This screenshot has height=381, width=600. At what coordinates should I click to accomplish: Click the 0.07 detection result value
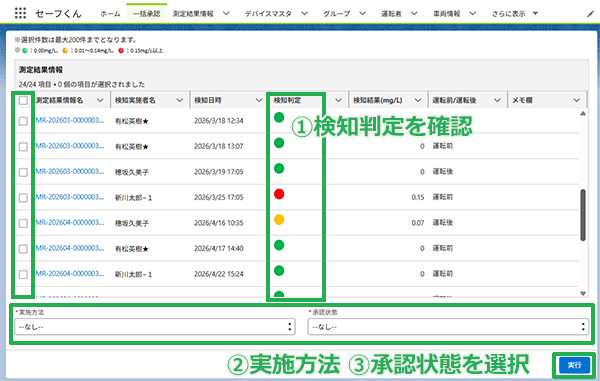(x=418, y=223)
